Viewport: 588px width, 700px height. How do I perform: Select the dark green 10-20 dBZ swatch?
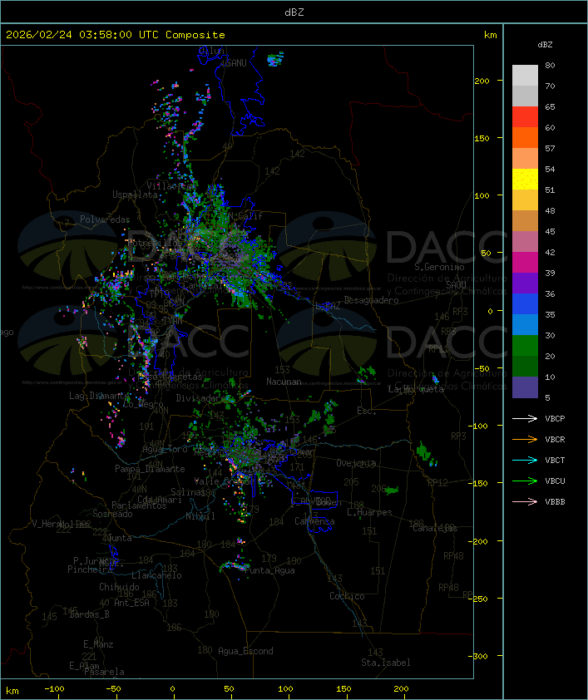coord(525,366)
